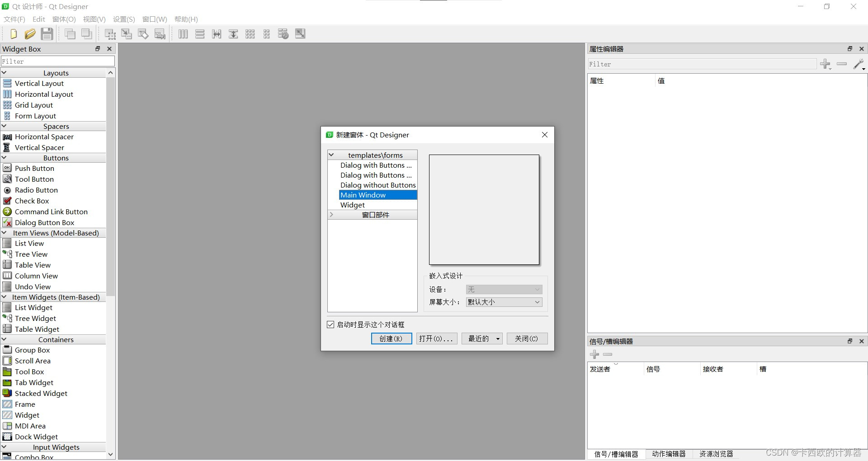Click the Lay Out in a Grid icon
This screenshot has height=461, width=868.
pyautogui.click(x=250, y=33)
